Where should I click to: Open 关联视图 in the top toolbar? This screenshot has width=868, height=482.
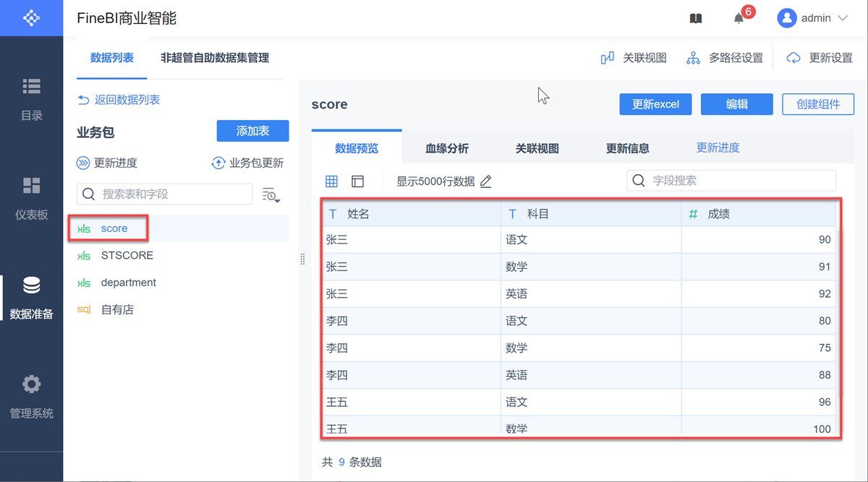(634, 58)
